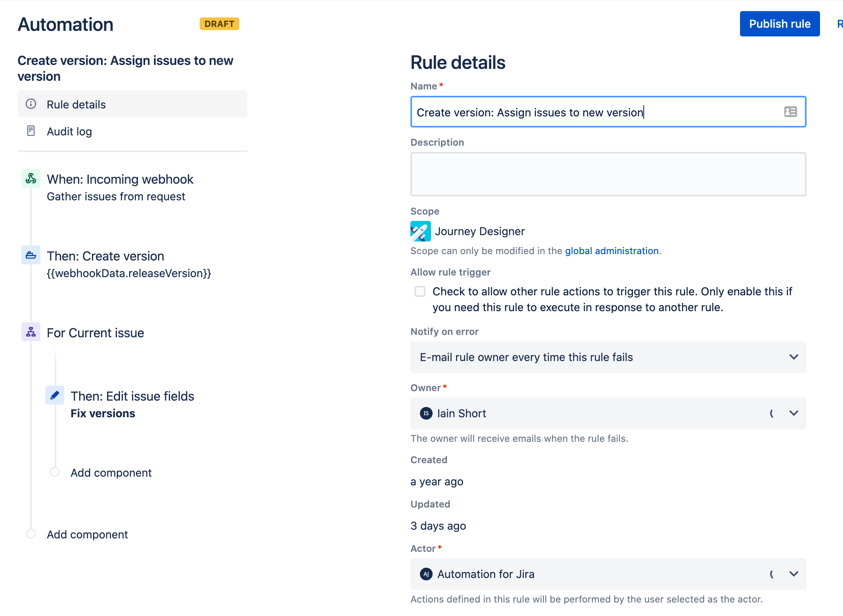Click the Audit log document icon
This screenshot has width=843, height=616.
(31, 131)
